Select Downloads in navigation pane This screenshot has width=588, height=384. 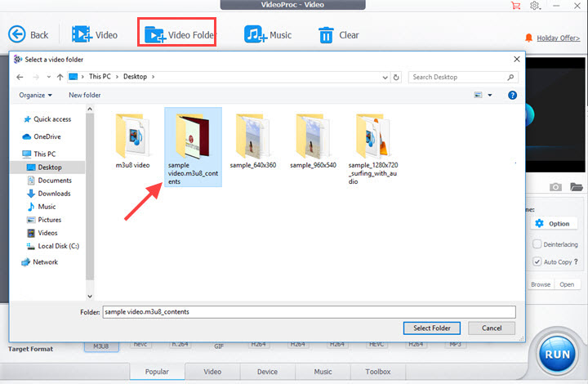[x=49, y=194]
